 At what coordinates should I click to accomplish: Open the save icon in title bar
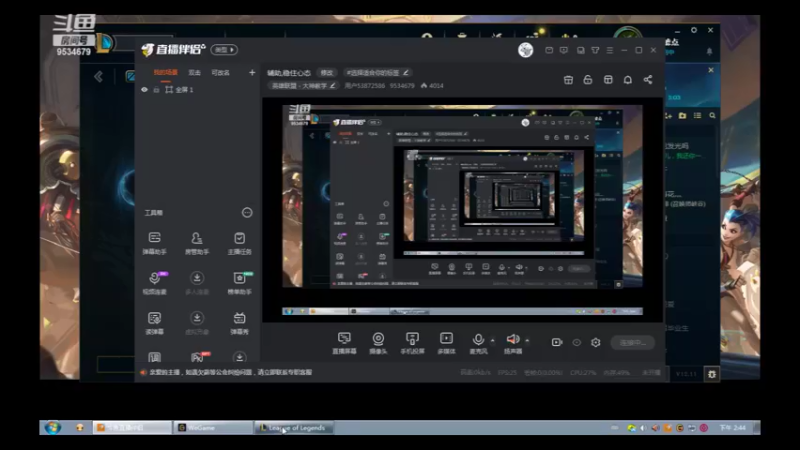point(581,51)
